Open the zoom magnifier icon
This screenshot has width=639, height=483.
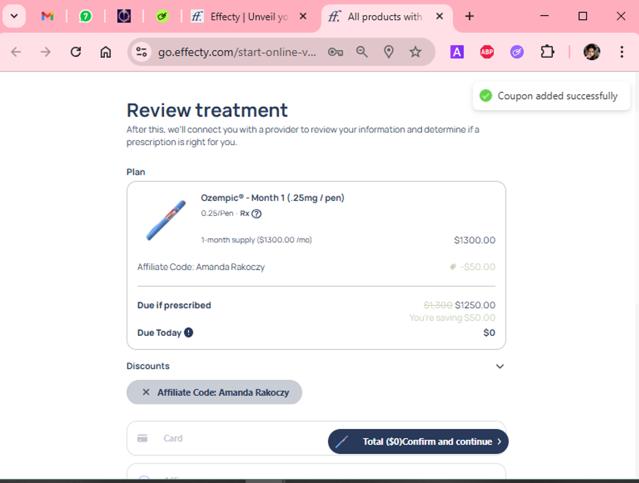click(x=362, y=52)
